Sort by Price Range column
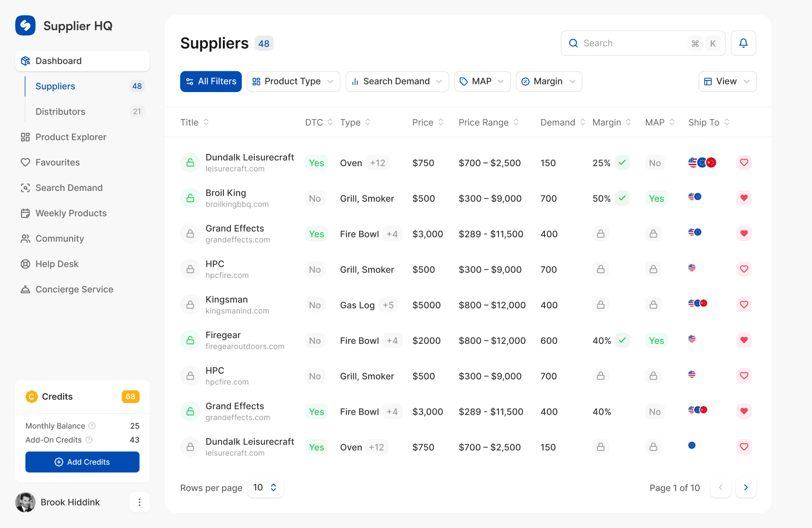 (489, 122)
